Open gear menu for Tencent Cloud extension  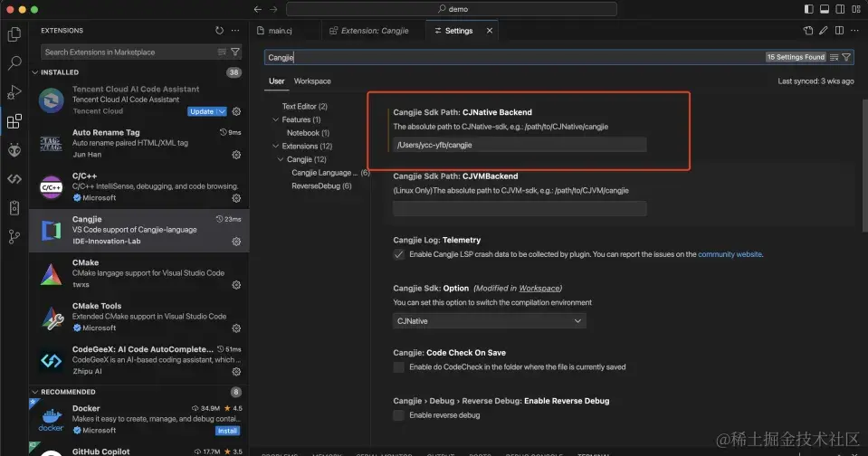click(236, 111)
